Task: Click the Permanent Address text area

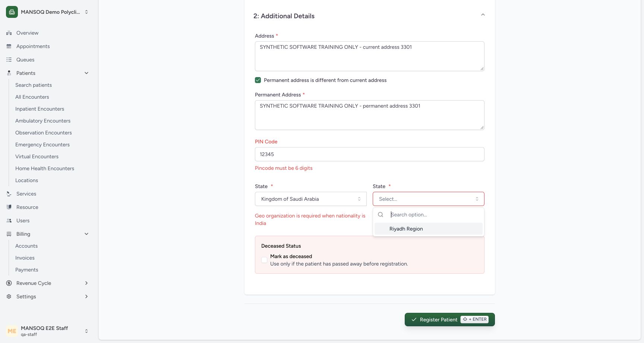Action: tap(370, 115)
